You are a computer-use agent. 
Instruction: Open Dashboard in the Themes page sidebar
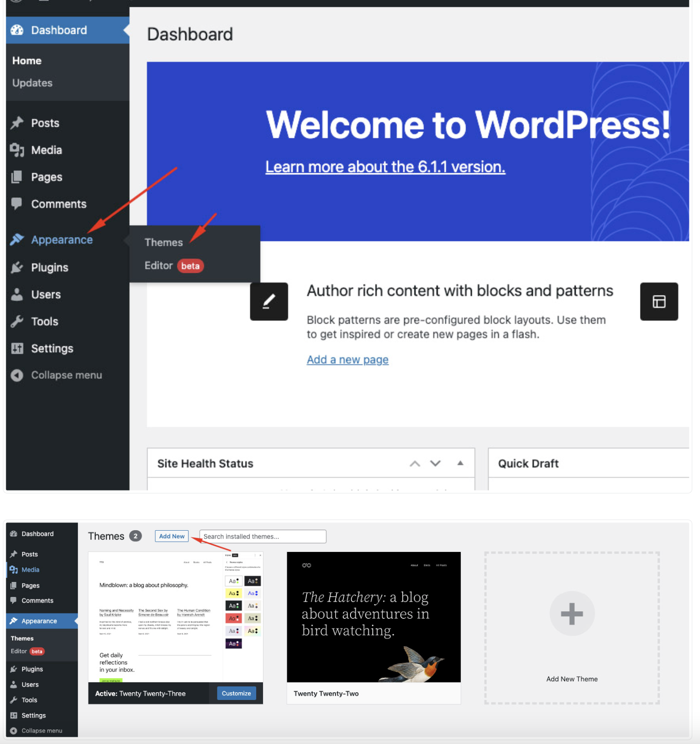(38, 534)
